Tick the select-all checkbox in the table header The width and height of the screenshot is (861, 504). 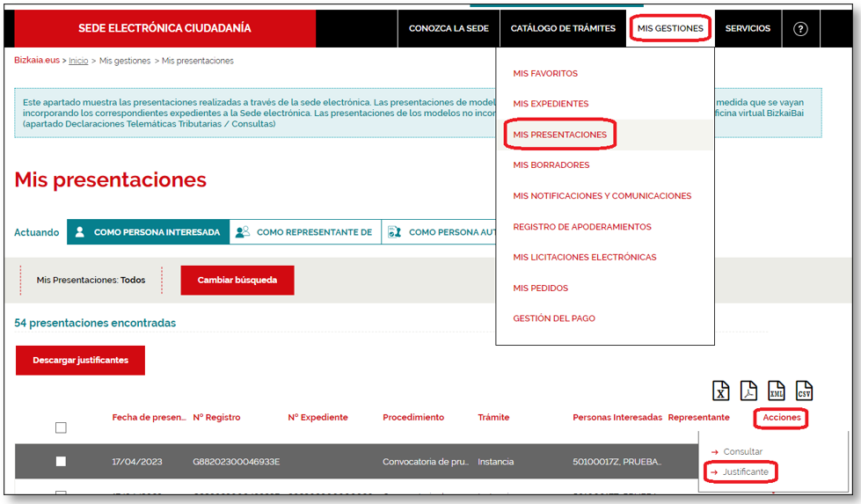click(61, 427)
